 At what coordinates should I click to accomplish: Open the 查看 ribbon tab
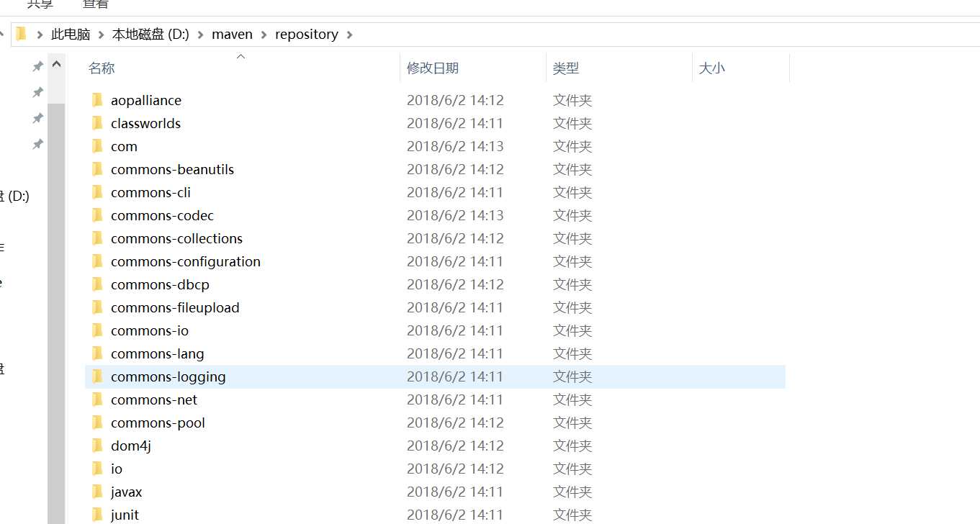click(x=95, y=4)
